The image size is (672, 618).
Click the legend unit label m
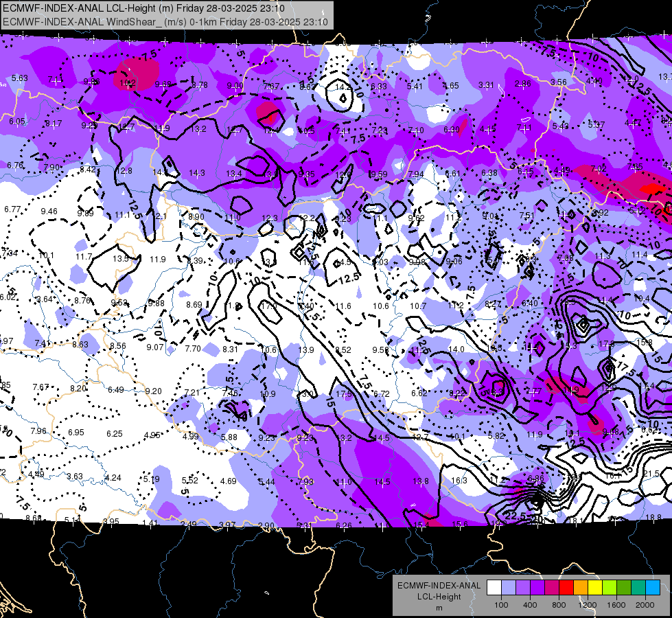click(439, 608)
